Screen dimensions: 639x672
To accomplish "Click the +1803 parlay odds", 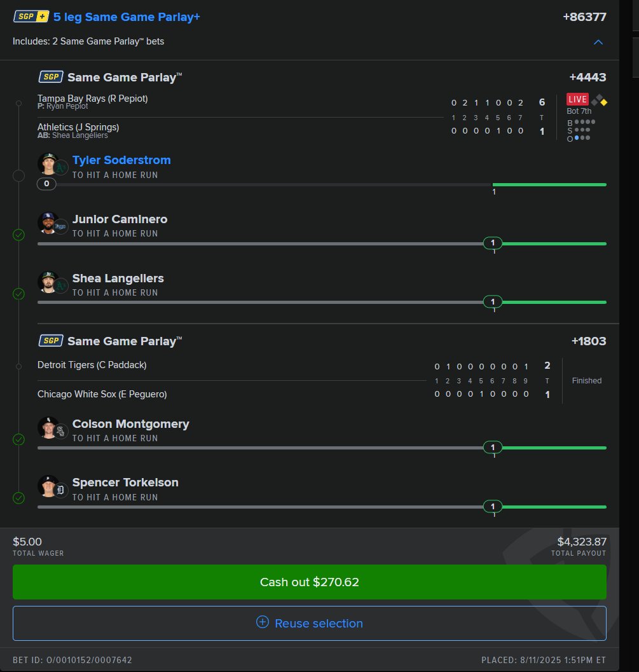I will tap(588, 341).
